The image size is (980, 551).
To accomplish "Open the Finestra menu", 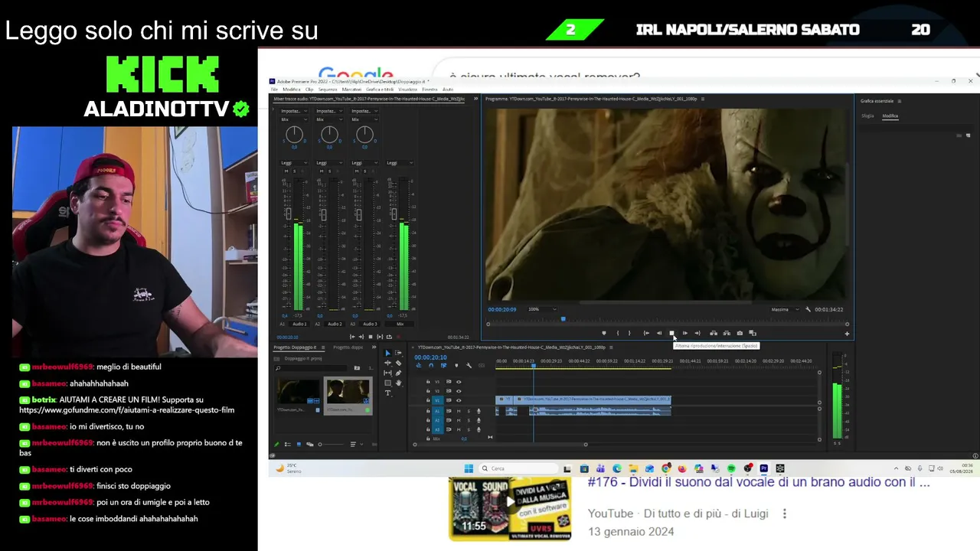I will click(x=430, y=90).
